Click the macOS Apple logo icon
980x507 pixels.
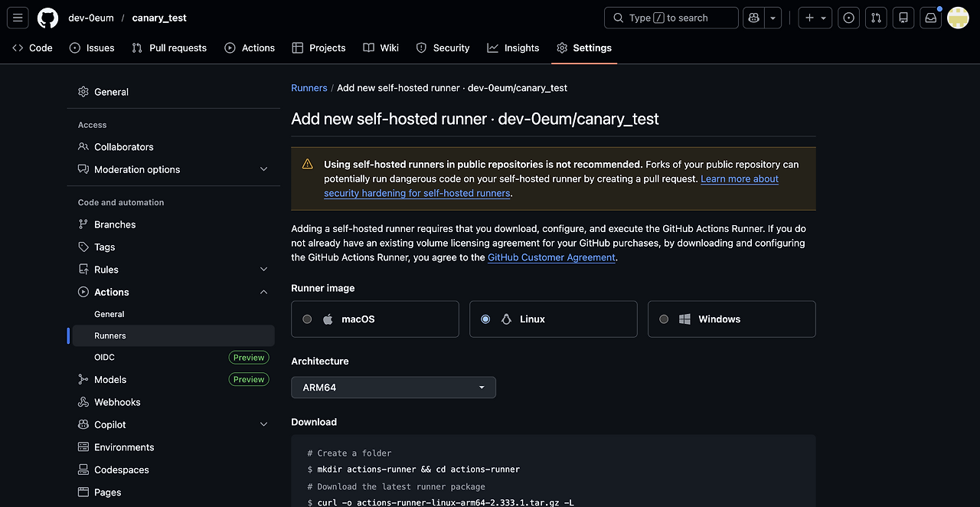(x=328, y=319)
